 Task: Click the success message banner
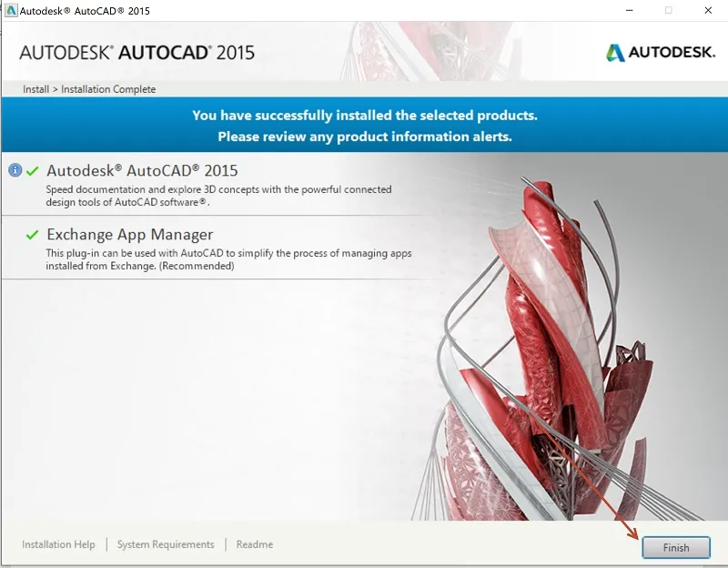coord(364,126)
